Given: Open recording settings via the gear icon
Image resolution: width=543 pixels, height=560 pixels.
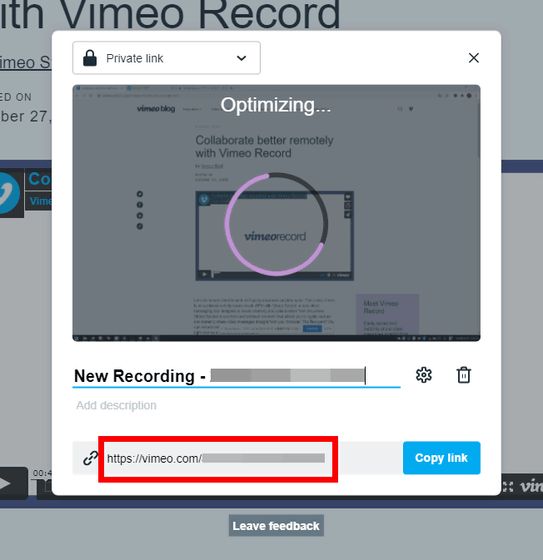Looking at the screenshot, I should coord(424,375).
